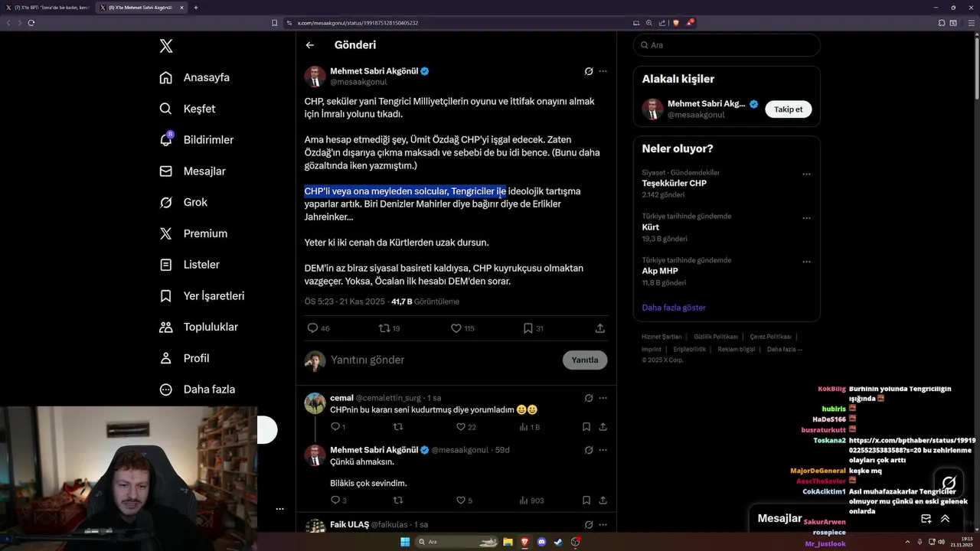
Task: Open Listeler icon in sidebar
Action: click(165, 265)
